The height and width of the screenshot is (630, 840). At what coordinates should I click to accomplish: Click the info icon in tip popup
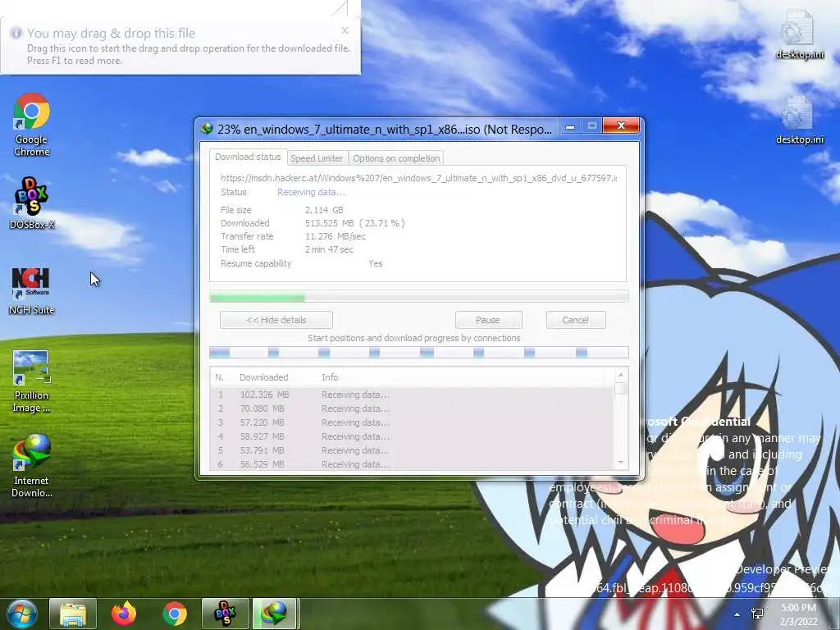tap(16, 33)
